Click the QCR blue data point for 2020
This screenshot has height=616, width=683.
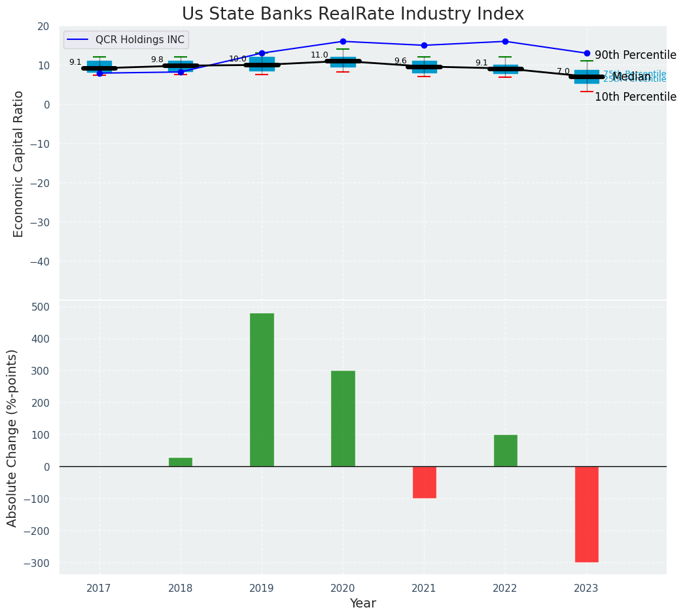(x=343, y=41)
